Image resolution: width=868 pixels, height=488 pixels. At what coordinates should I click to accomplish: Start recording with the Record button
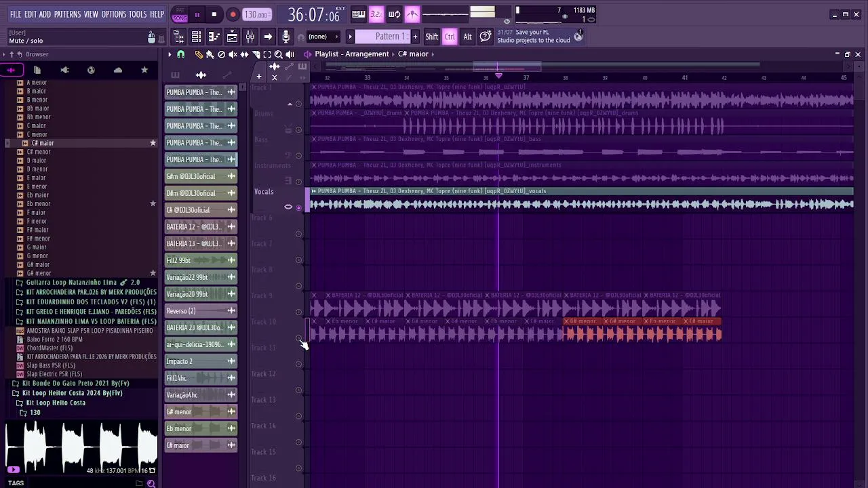coord(233,14)
